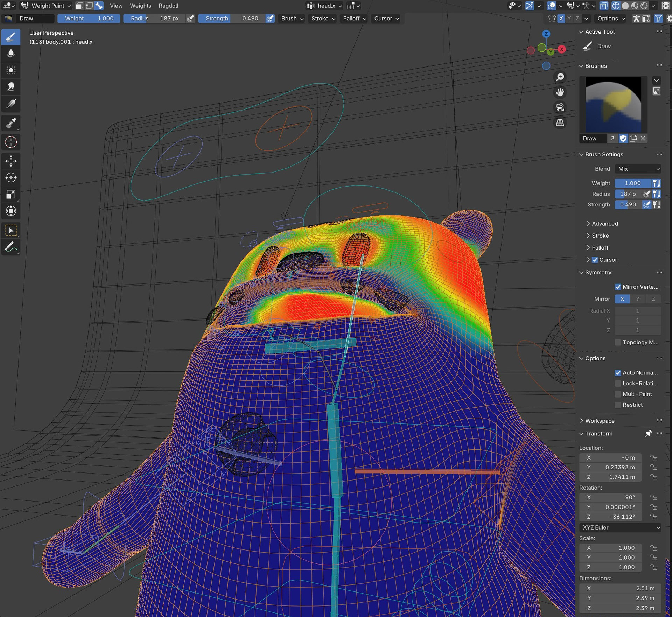This screenshot has height=617, width=672.
Task: Toggle Mirror Y axis button
Action: coord(637,299)
